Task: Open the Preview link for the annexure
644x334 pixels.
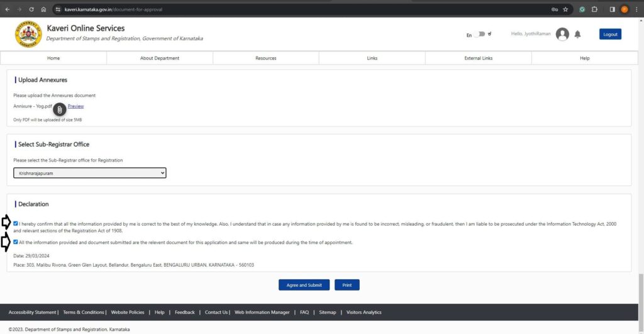Action: [x=75, y=106]
